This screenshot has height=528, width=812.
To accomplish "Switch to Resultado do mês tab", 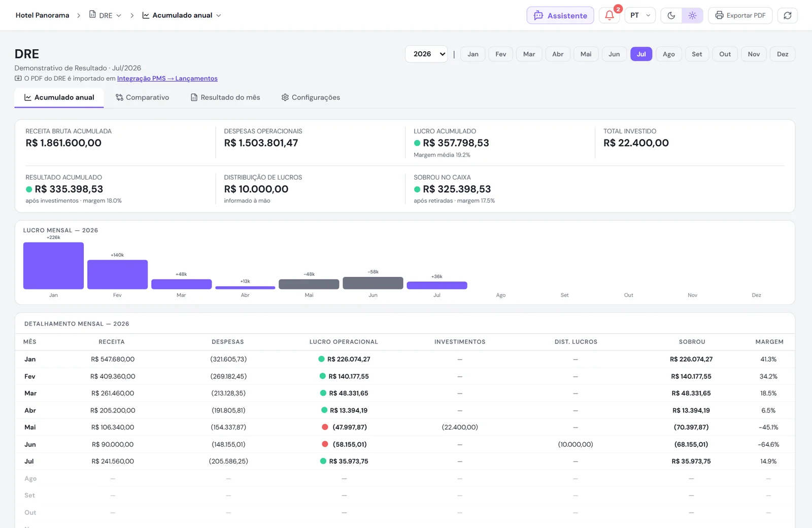I will tap(225, 97).
